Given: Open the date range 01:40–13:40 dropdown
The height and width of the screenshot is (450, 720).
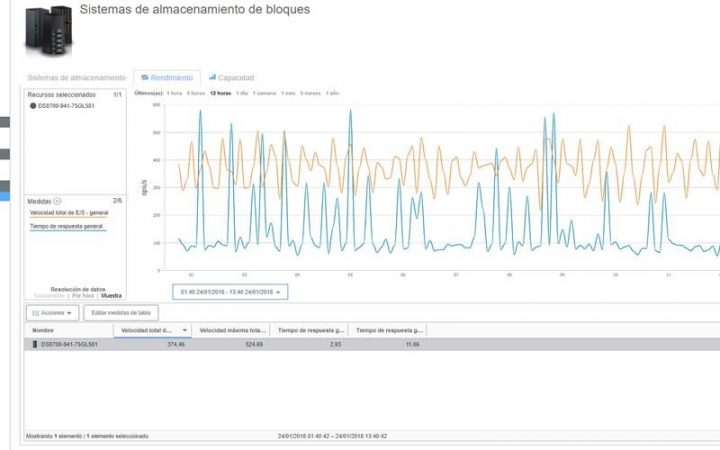Looking at the screenshot, I should 230,292.
